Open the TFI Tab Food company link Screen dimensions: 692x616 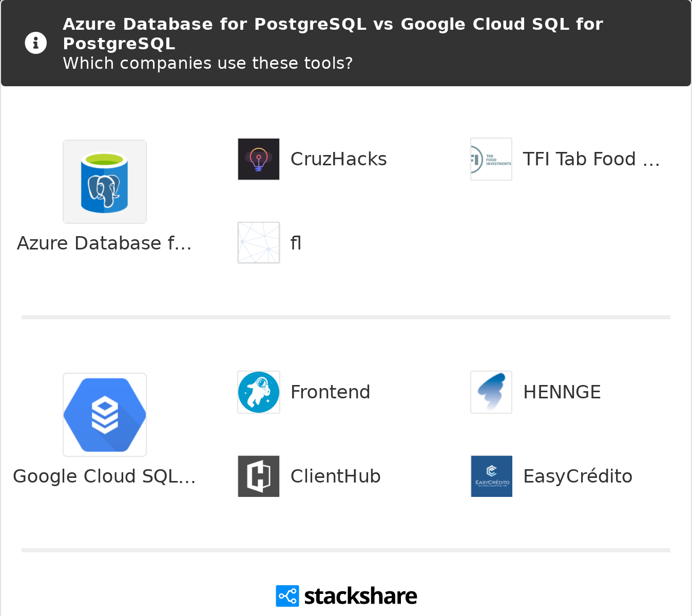591,159
